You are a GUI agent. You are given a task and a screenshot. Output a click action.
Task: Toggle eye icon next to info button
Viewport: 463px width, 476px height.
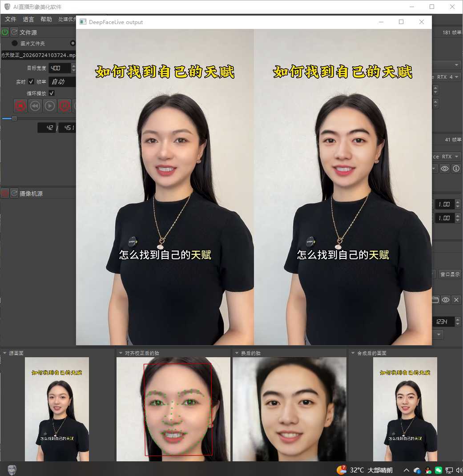pos(445,169)
